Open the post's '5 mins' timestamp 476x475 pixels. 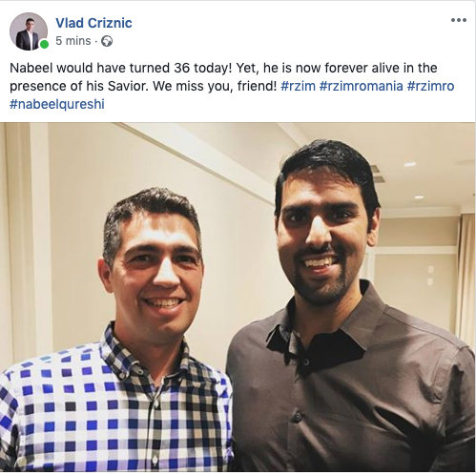coord(73,41)
